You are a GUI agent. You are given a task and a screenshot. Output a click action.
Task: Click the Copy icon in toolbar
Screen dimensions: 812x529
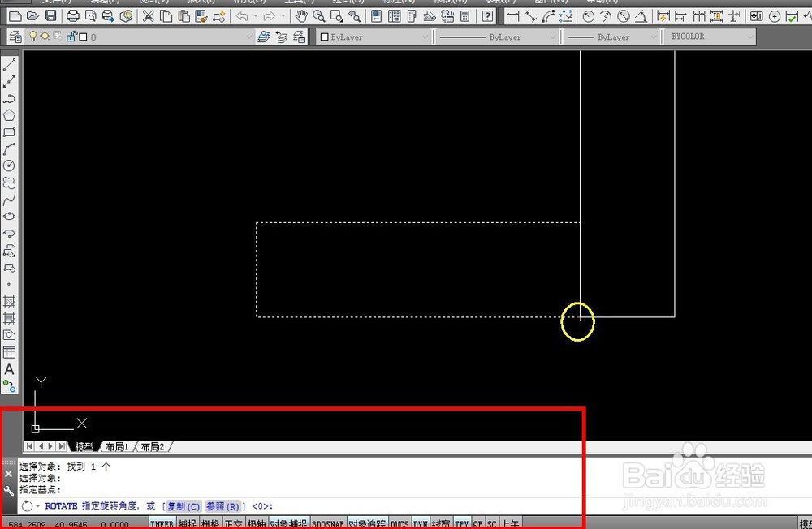click(x=166, y=16)
